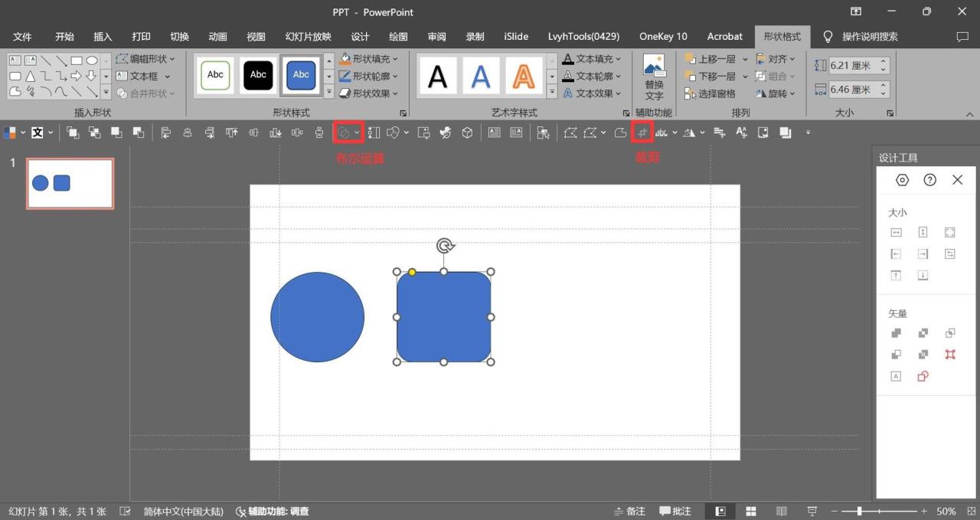Viewport: 980px width, 520px height.
Task: Click 替换文字 alt text icon
Action: click(654, 76)
